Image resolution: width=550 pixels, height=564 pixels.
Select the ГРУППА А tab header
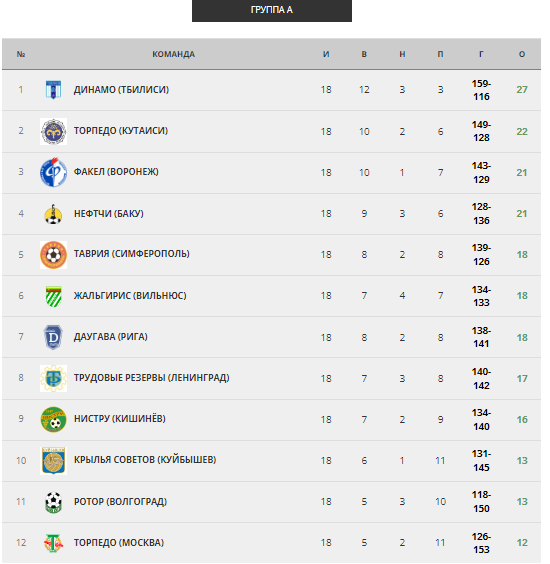click(x=272, y=10)
